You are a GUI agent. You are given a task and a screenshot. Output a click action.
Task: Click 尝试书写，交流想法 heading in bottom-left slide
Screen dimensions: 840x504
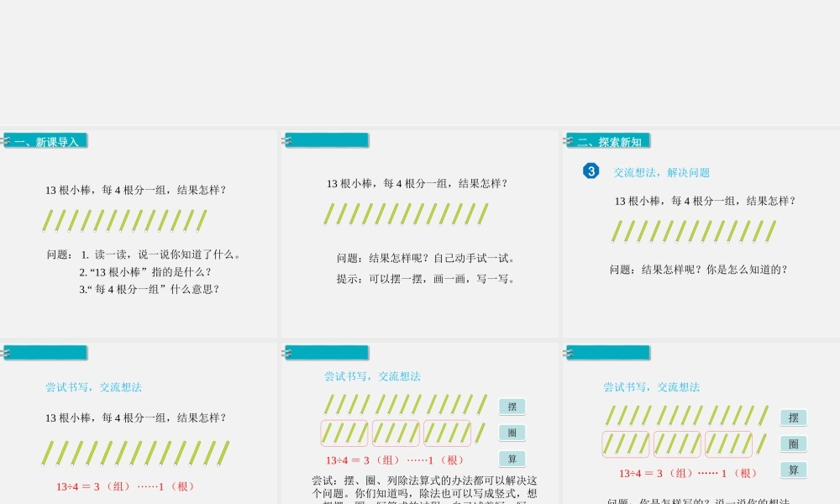click(93, 387)
